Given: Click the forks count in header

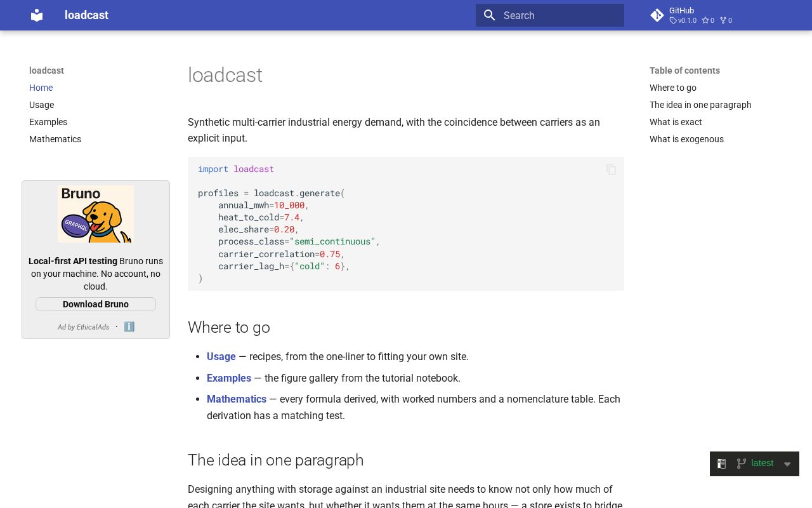Looking at the screenshot, I should pos(726,20).
